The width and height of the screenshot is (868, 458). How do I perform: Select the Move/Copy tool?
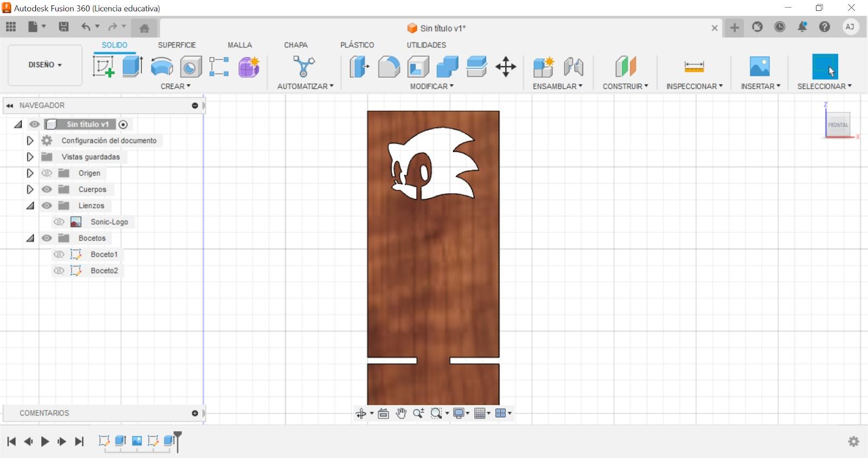[x=506, y=67]
